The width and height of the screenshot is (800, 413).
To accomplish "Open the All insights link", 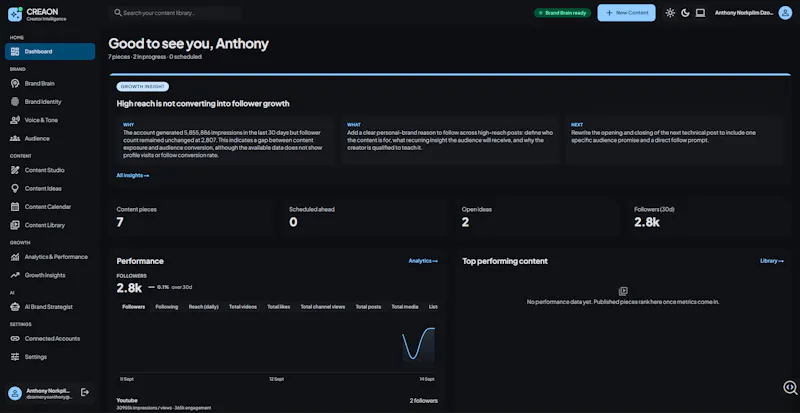I will [133, 176].
